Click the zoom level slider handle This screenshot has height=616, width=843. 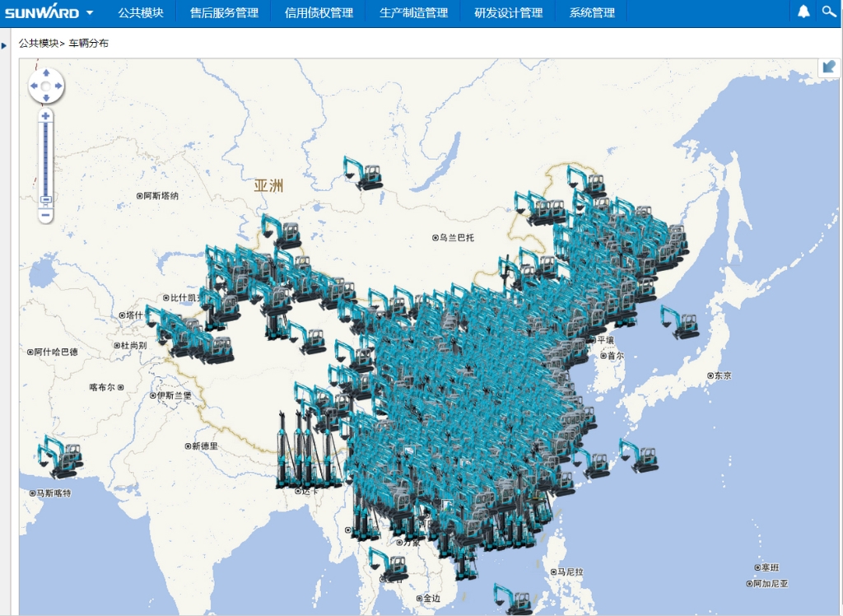tap(46, 199)
